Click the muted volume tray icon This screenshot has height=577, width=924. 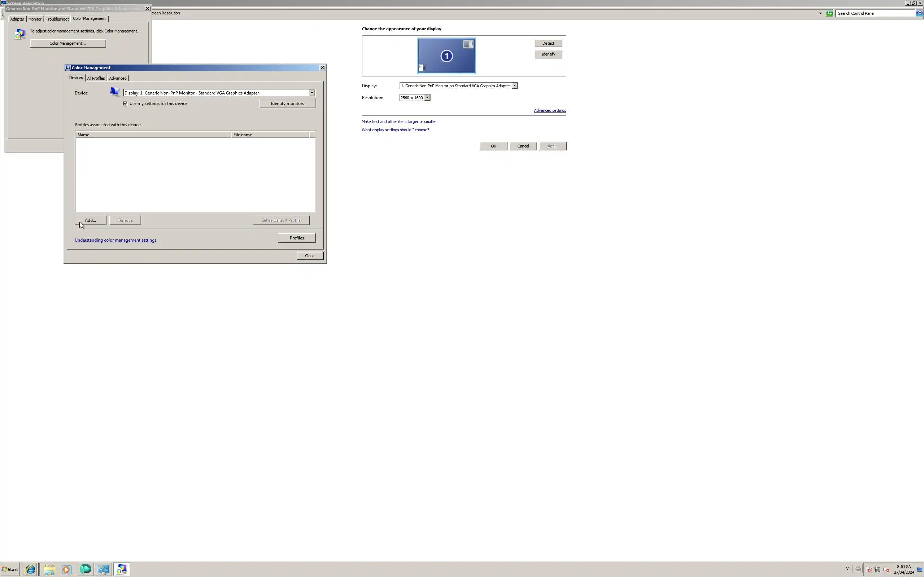(886, 569)
